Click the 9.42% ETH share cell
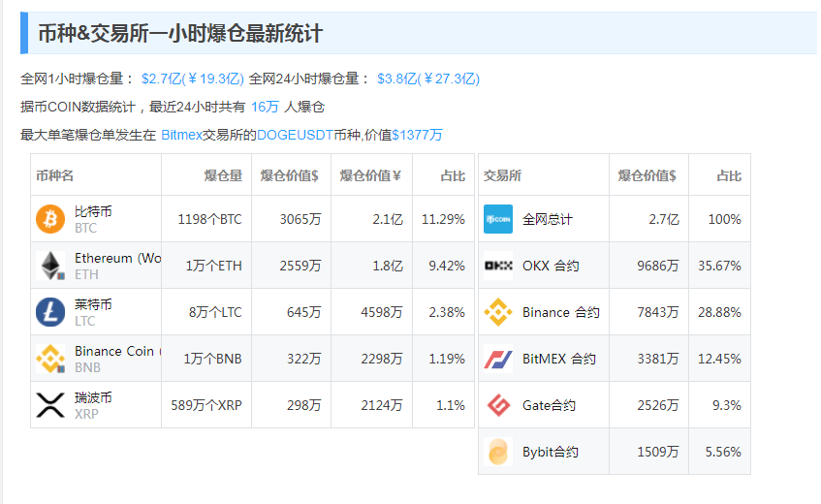The image size is (821, 504). click(447, 266)
